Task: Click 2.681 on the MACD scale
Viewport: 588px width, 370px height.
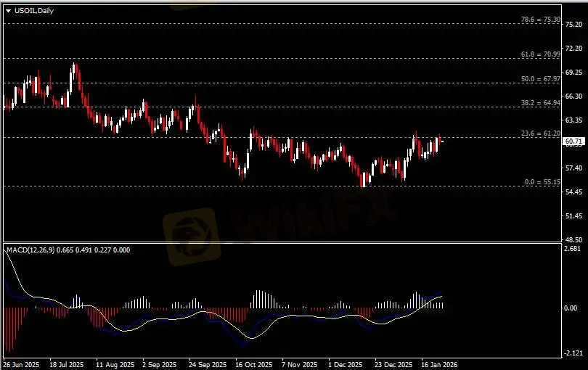Action: pyautogui.click(x=573, y=249)
